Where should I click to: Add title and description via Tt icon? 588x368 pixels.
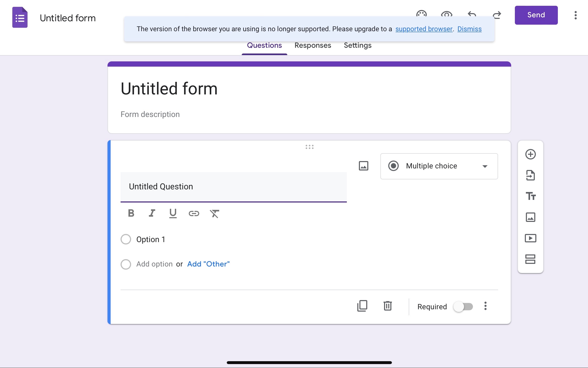(x=531, y=196)
